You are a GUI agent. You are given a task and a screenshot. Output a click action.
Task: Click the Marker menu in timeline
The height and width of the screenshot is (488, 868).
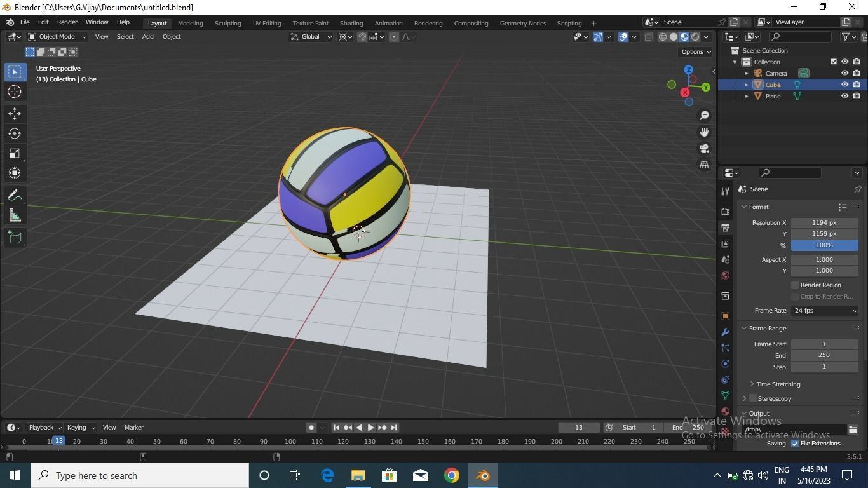tap(134, 428)
